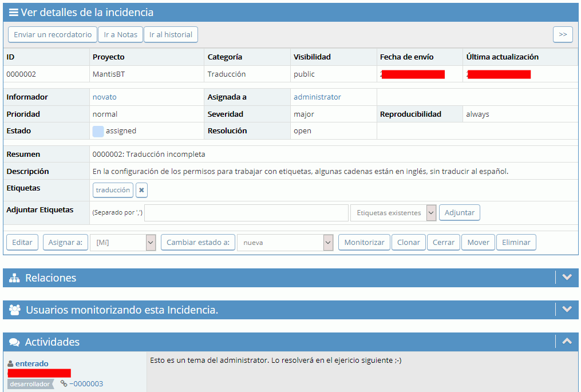Open the Ir al historial button
This screenshot has height=392, width=581.
pyautogui.click(x=171, y=35)
